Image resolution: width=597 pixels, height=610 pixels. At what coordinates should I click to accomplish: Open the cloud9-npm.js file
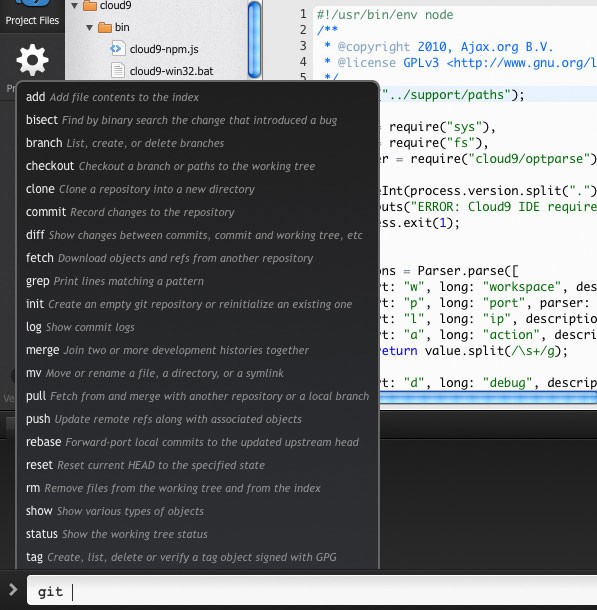164,49
